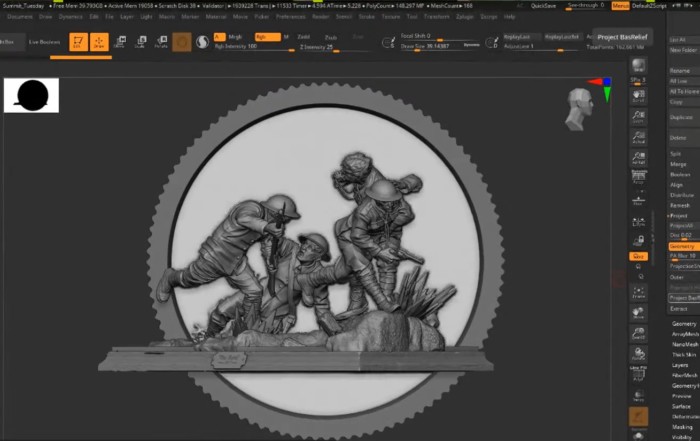Toggle the Mrgb channel button
The height and width of the screenshot is (441, 700).
click(236, 36)
